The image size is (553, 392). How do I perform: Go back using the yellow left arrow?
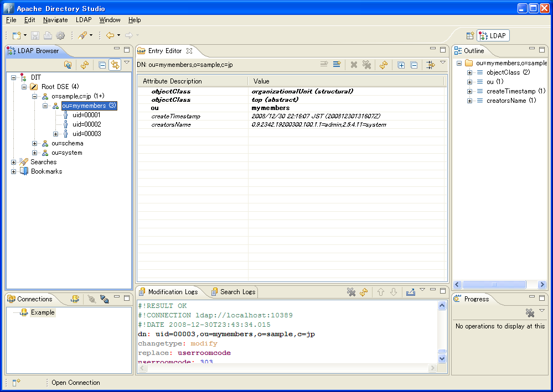110,35
